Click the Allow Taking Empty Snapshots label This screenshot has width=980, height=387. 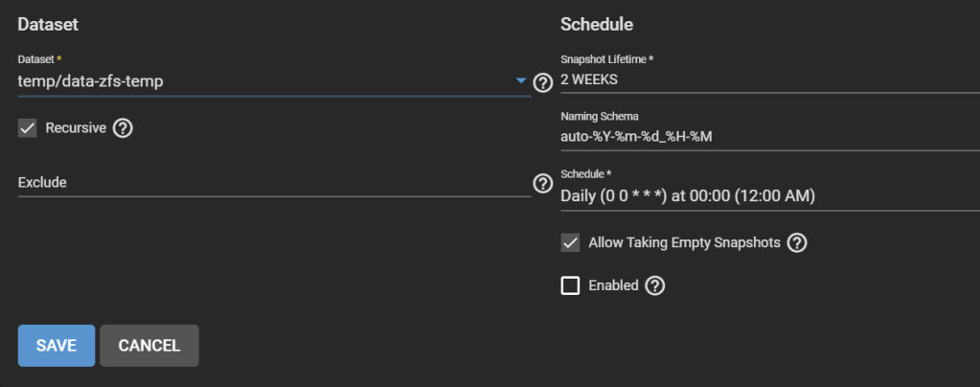[684, 242]
